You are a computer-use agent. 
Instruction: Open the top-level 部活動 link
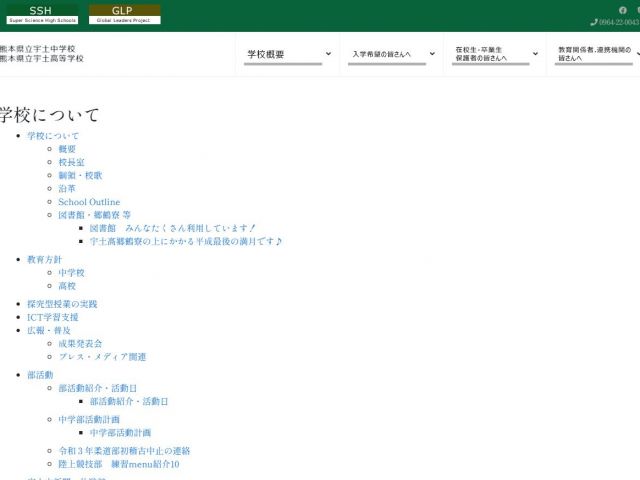40,375
